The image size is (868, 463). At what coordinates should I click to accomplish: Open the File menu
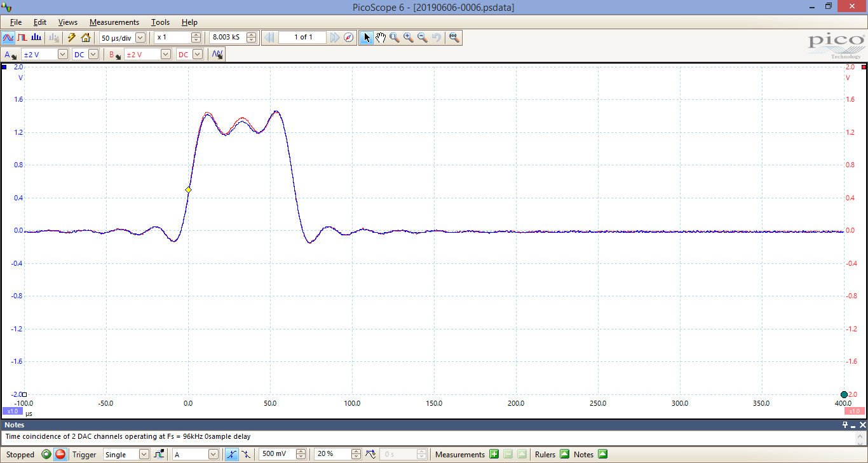(16, 22)
